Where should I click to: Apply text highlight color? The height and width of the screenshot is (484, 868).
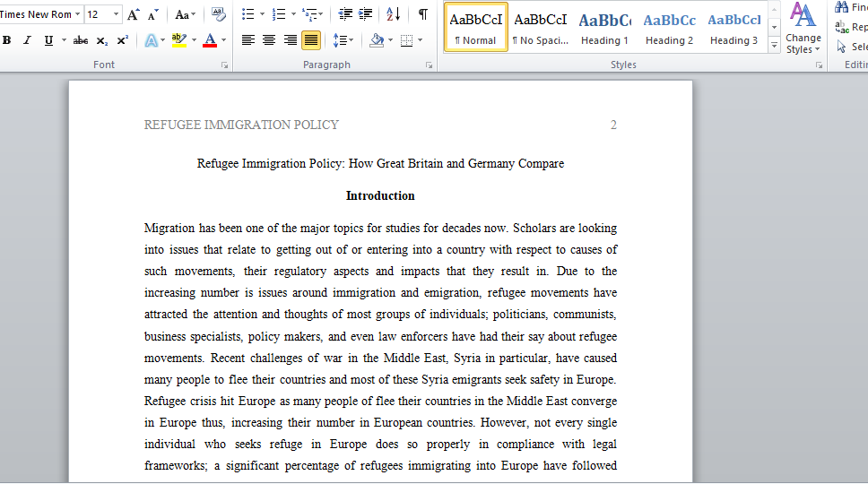179,40
